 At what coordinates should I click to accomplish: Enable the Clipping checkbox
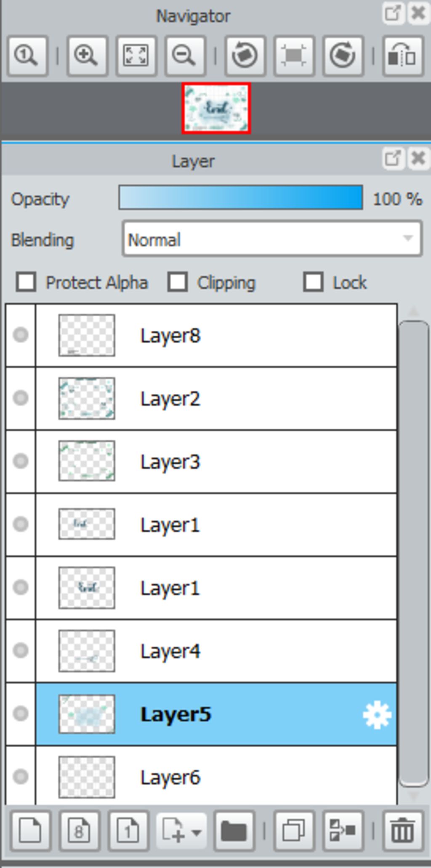(177, 282)
